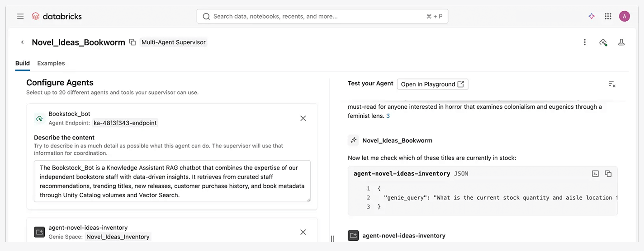The width and height of the screenshot is (644, 251).
Task: Remove the Bookstock_bot agent
Action: pyautogui.click(x=303, y=118)
